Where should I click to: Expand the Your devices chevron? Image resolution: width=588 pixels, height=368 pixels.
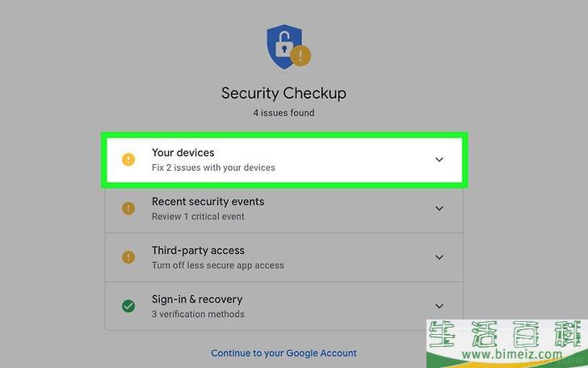(x=439, y=159)
